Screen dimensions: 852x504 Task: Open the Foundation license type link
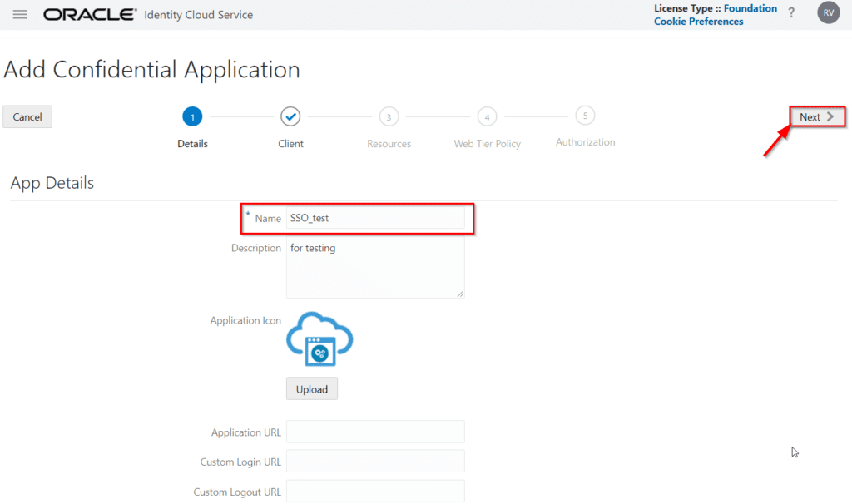click(750, 8)
